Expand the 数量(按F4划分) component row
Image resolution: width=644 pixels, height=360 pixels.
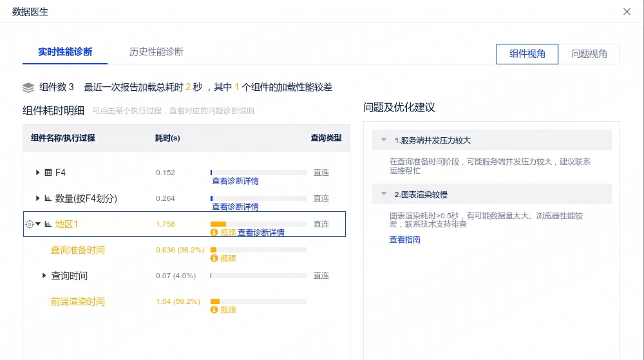(x=38, y=198)
